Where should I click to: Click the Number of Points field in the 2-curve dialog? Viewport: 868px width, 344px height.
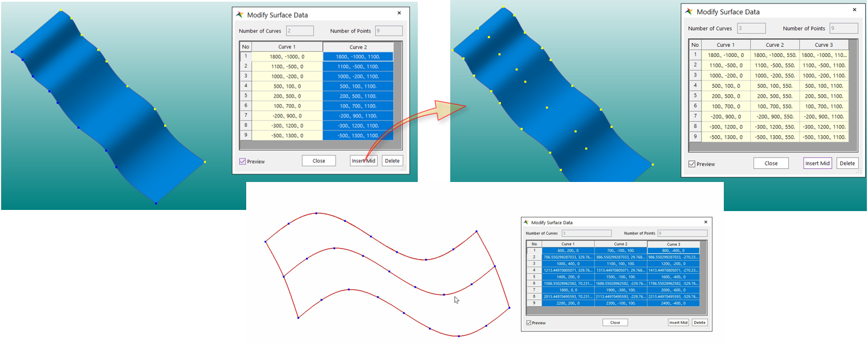tap(389, 31)
